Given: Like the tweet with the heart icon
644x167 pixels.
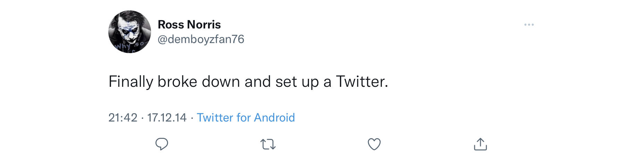Looking at the screenshot, I should pos(374,144).
